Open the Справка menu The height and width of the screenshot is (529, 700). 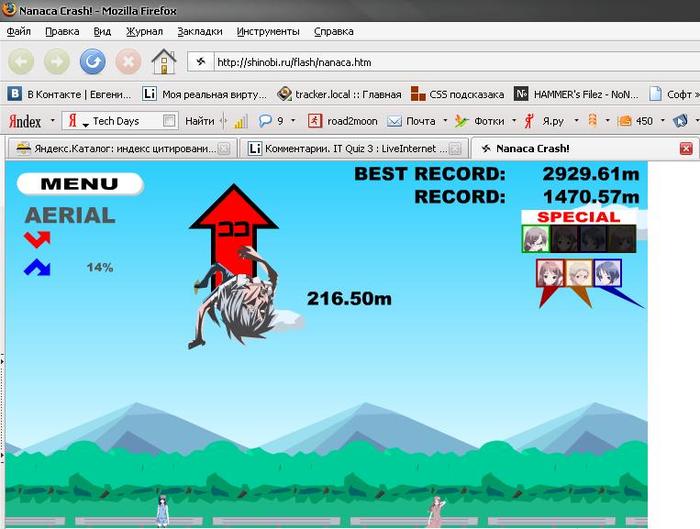333,31
